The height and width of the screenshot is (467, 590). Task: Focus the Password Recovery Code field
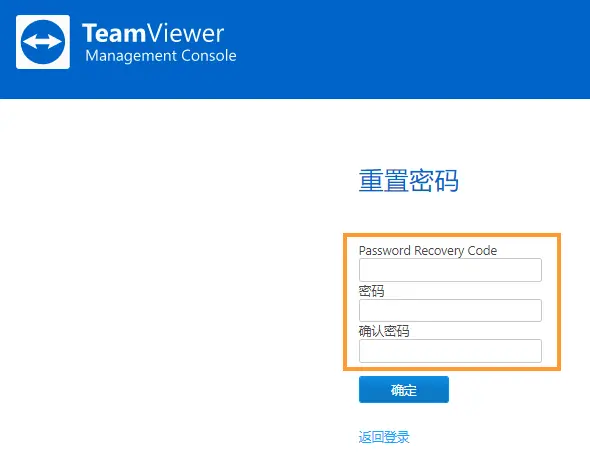tap(450, 270)
